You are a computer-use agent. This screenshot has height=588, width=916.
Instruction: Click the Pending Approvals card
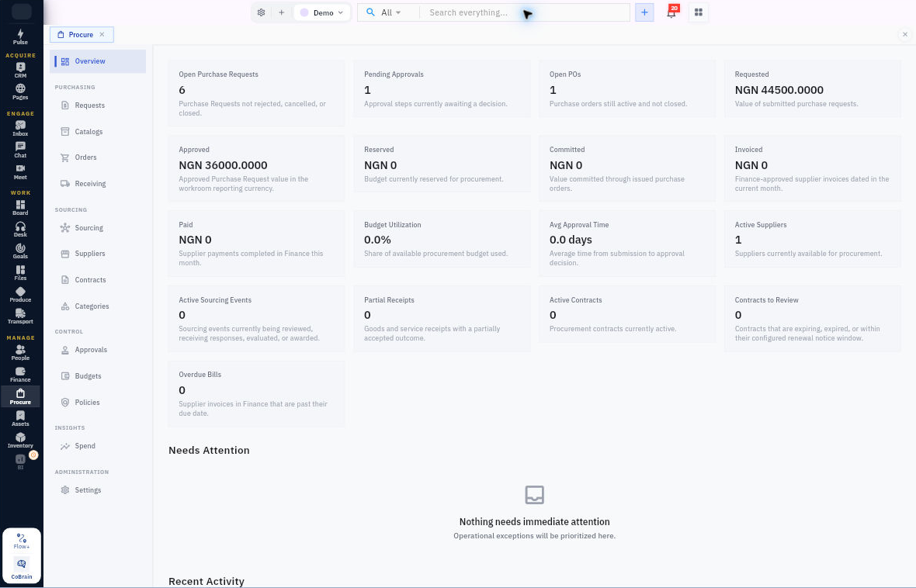442,88
